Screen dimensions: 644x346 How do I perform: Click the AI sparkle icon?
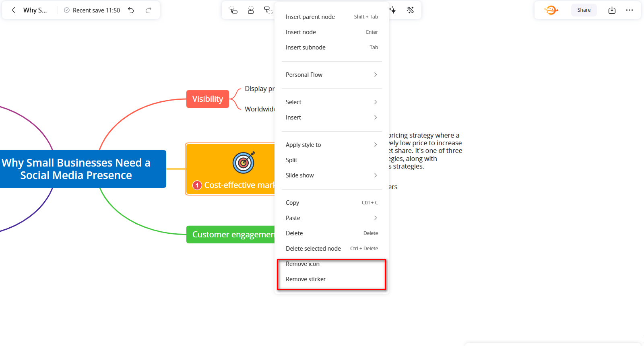392,10
